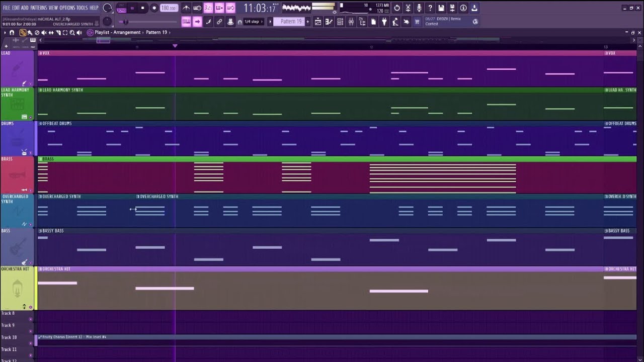Open the OPTIONS menu
The image size is (644, 362).
pos(67,8)
